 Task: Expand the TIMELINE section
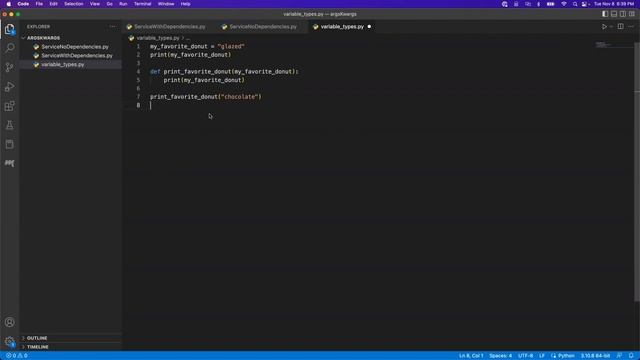(x=38, y=347)
